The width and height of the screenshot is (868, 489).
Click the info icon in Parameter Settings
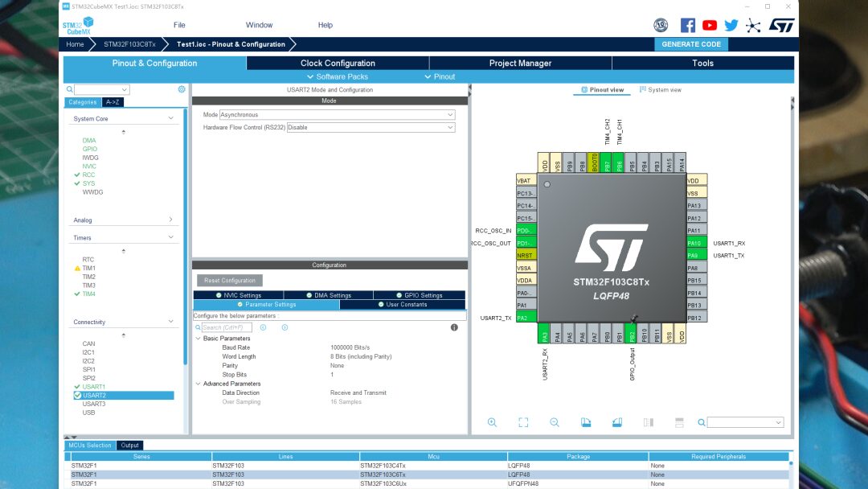[454, 327]
